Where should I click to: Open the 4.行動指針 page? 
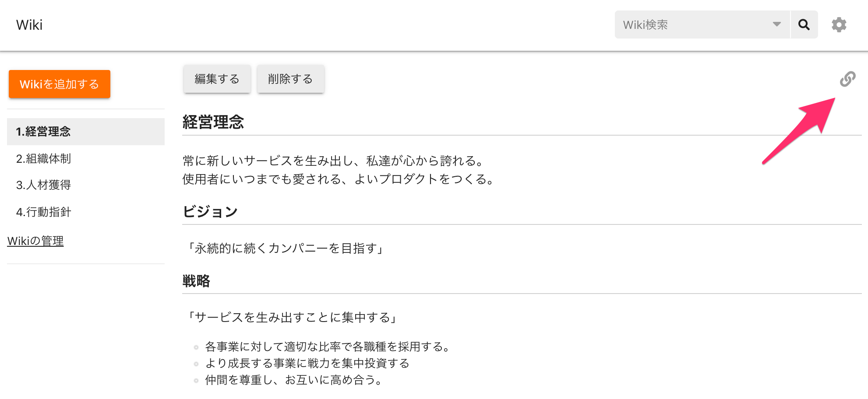[x=43, y=212]
